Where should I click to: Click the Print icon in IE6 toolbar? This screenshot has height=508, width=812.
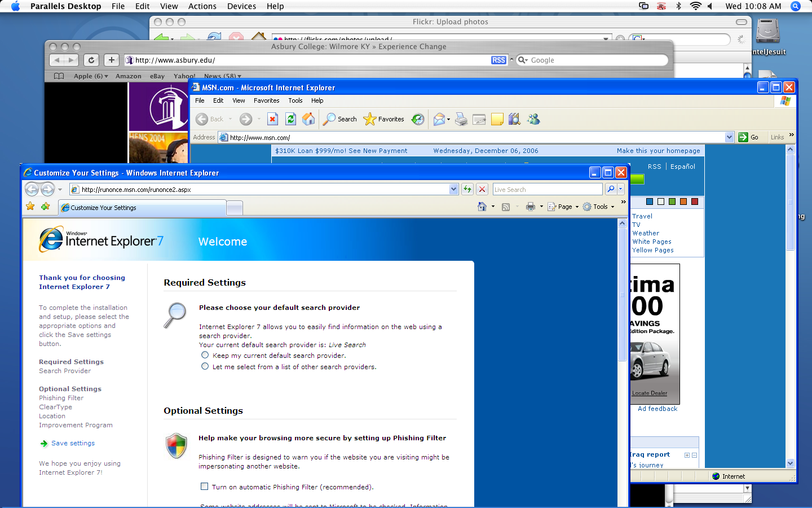pos(461,119)
